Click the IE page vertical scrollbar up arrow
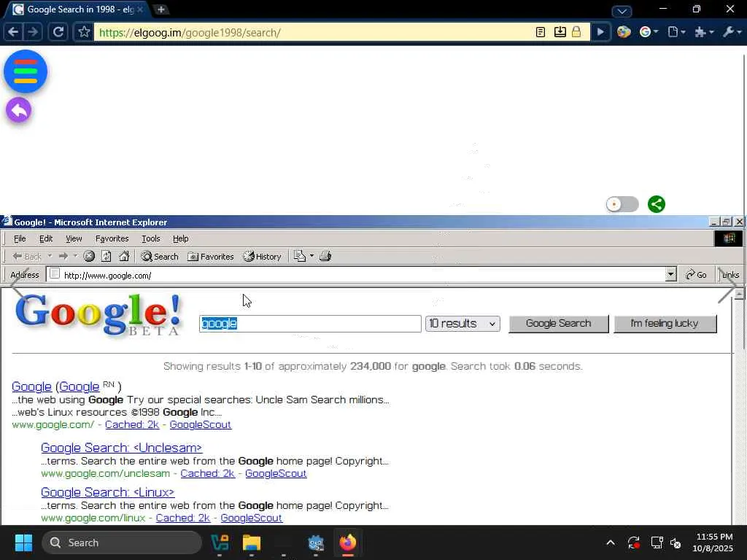The image size is (747, 560). tap(739, 295)
